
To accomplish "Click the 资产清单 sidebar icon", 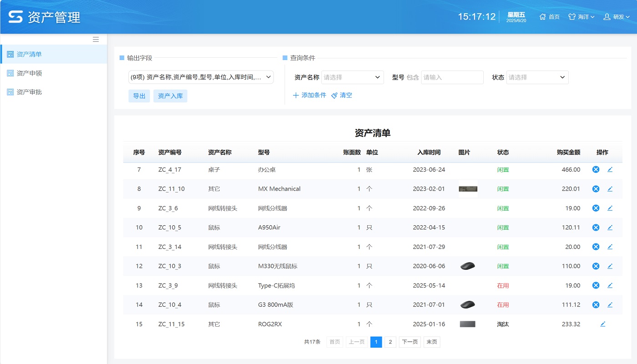I will [10, 54].
